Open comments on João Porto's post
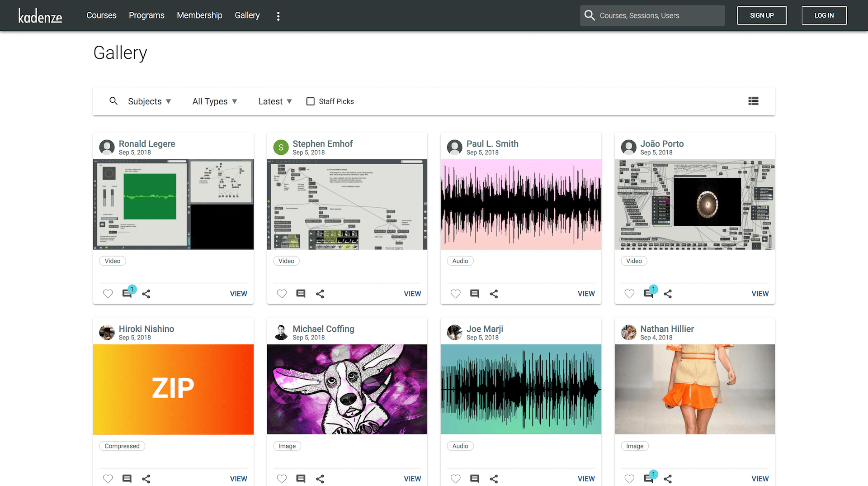The image size is (868, 486). [x=648, y=294]
